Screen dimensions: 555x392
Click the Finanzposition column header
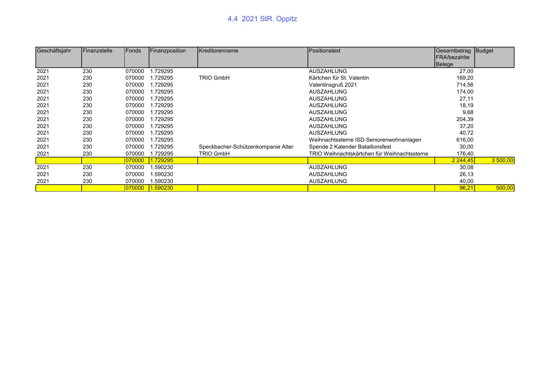point(168,51)
